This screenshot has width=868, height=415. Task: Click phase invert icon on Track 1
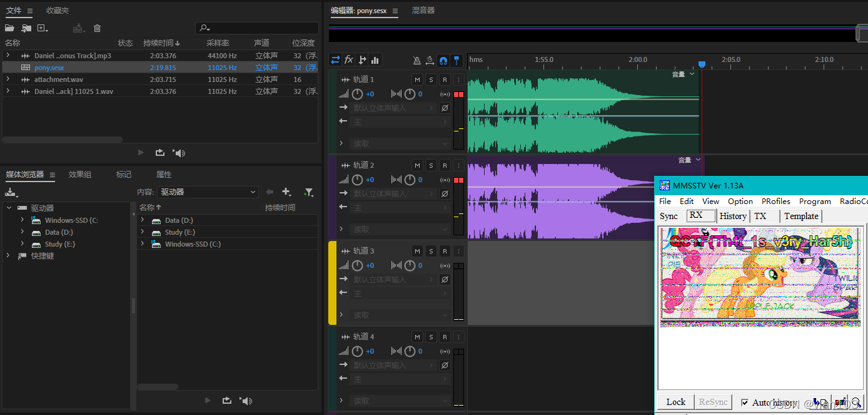[445, 108]
